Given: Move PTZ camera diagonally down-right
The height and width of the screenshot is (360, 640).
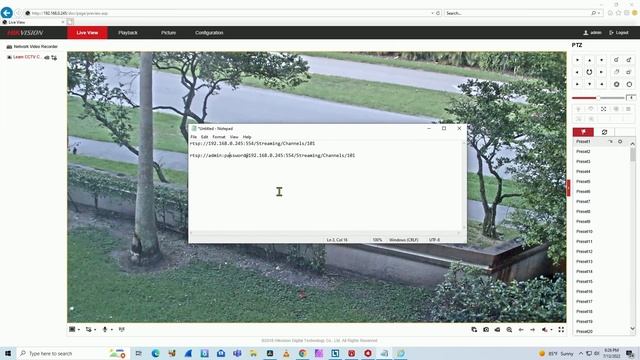Looking at the screenshot, I should pos(602,84).
